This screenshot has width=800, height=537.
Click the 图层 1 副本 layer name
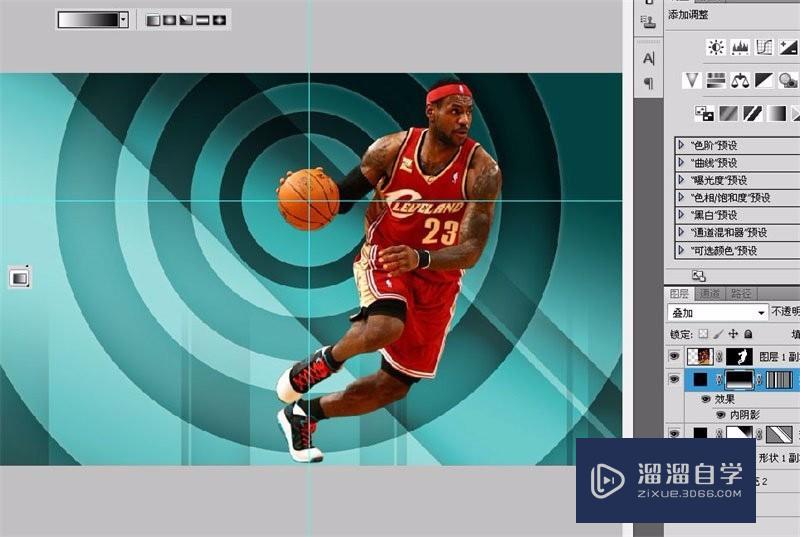(779, 356)
